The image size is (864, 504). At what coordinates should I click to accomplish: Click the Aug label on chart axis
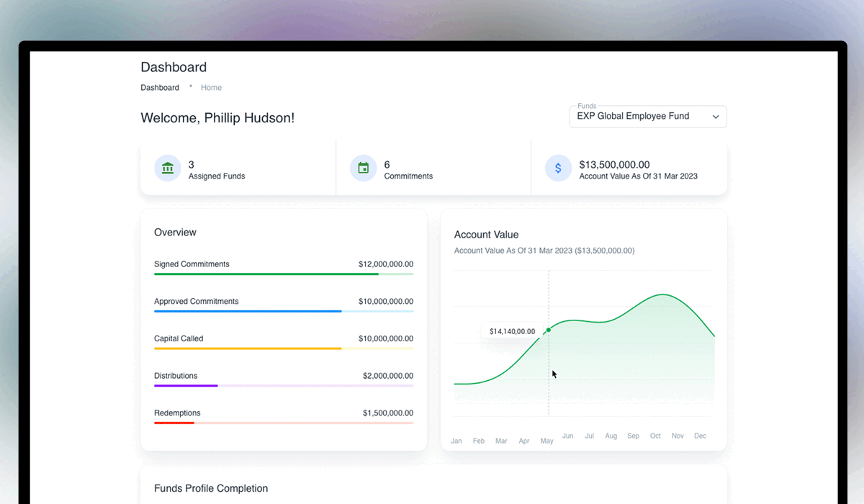tap(611, 436)
